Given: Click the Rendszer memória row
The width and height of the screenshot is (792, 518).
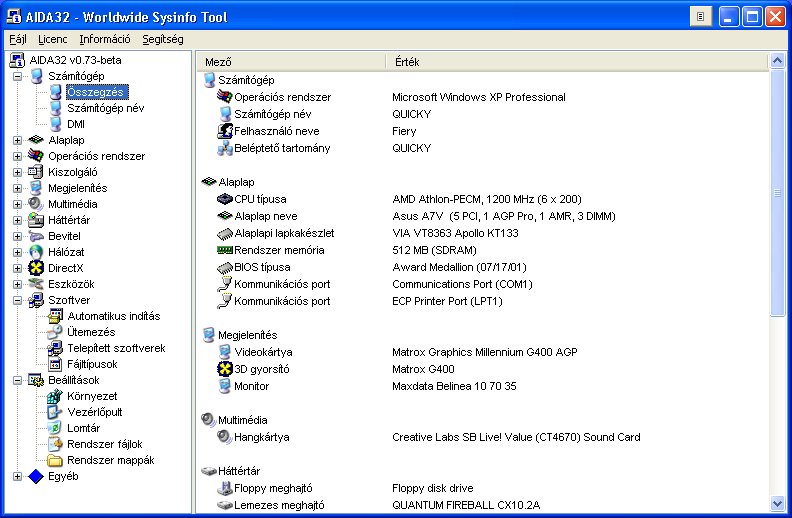Looking at the screenshot, I should pyautogui.click(x=482, y=250).
